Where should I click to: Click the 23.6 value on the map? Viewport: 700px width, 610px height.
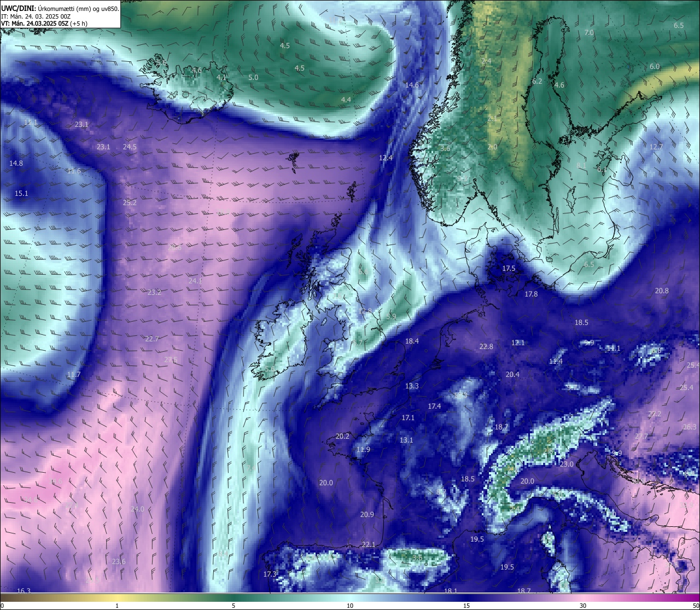pyautogui.click(x=119, y=561)
